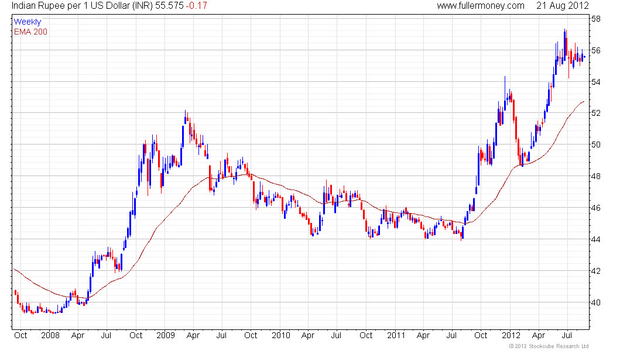This screenshot has height=351, width=644.
Task: Click the 40 price axis label
Action: [x=596, y=302]
